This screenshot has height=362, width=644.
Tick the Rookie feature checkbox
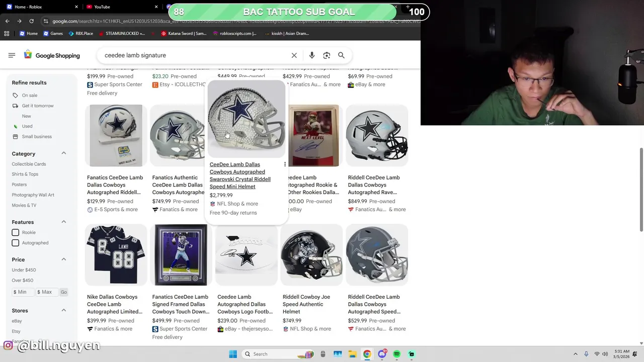click(16, 232)
